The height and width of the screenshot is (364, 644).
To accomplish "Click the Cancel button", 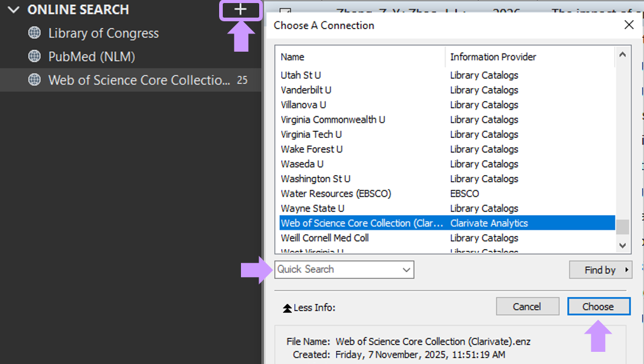I will pyautogui.click(x=527, y=306).
